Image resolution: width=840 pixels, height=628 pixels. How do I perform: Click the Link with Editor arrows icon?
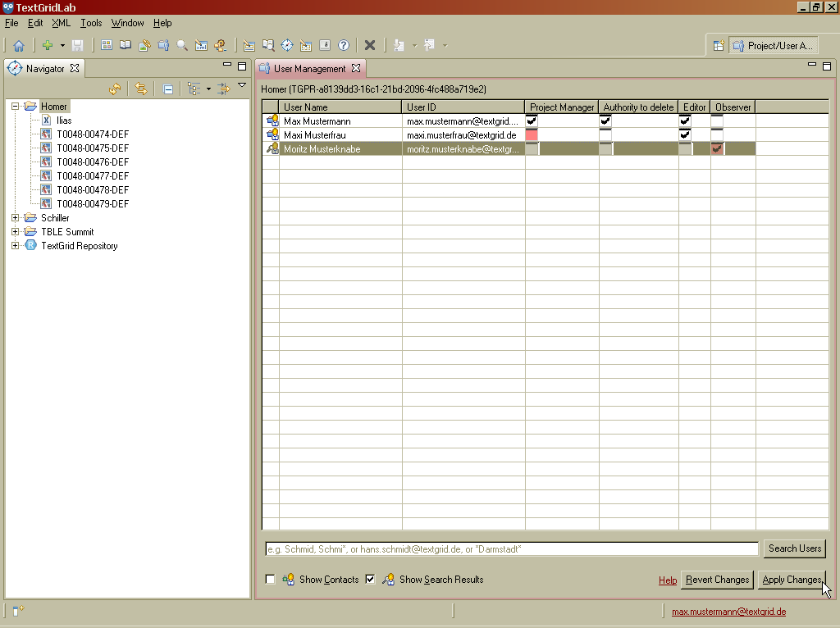[x=141, y=89]
